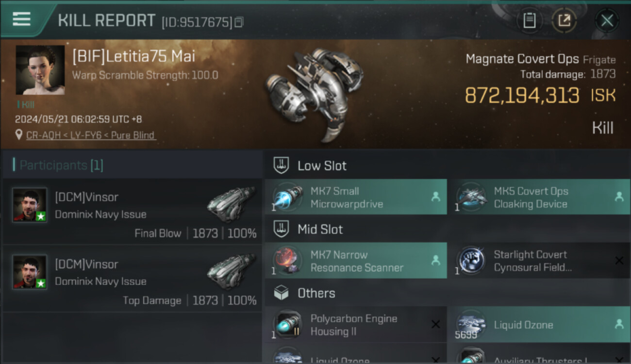631x364 pixels.
Task: Select the Starlight Covert Cynosural Field icon
Action: pos(471,261)
